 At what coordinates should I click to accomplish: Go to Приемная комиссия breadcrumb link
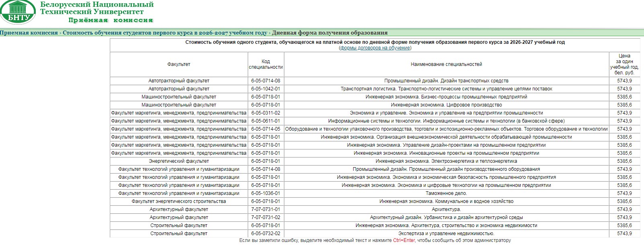pyautogui.click(x=29, y=33)
